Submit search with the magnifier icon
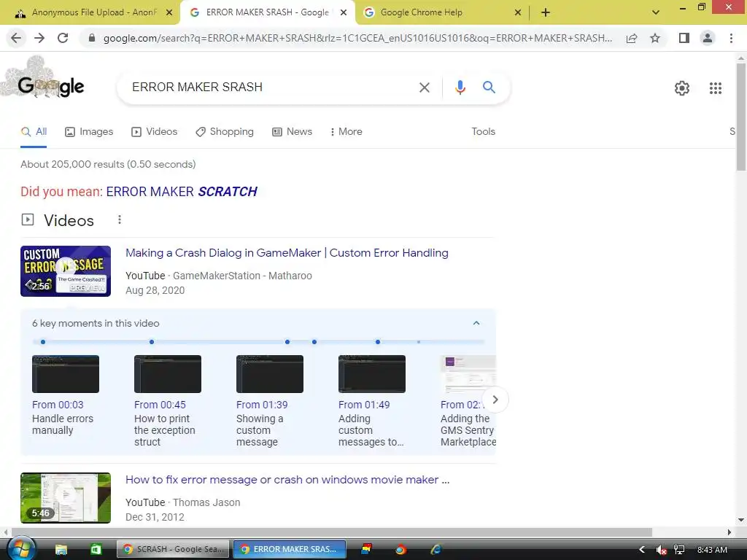This screenshot has width=747, height=560. pyautogui.click(x=489, y=87)
